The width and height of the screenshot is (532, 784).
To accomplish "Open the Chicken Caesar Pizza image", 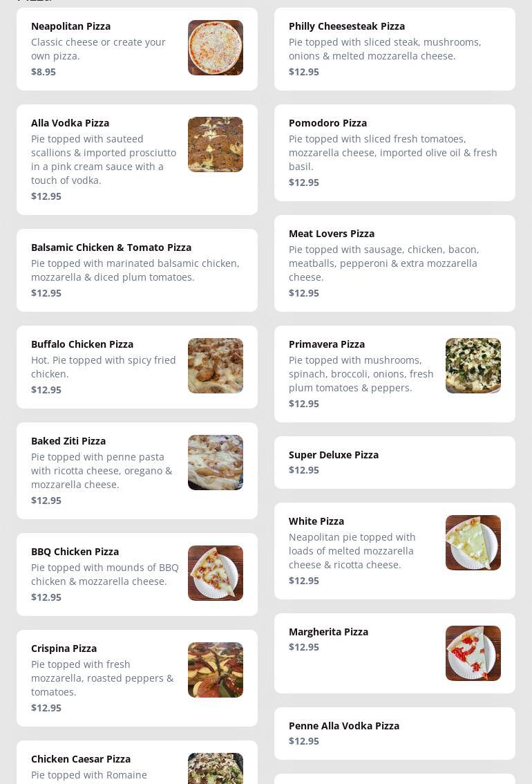I will click(x=215, y=768).
